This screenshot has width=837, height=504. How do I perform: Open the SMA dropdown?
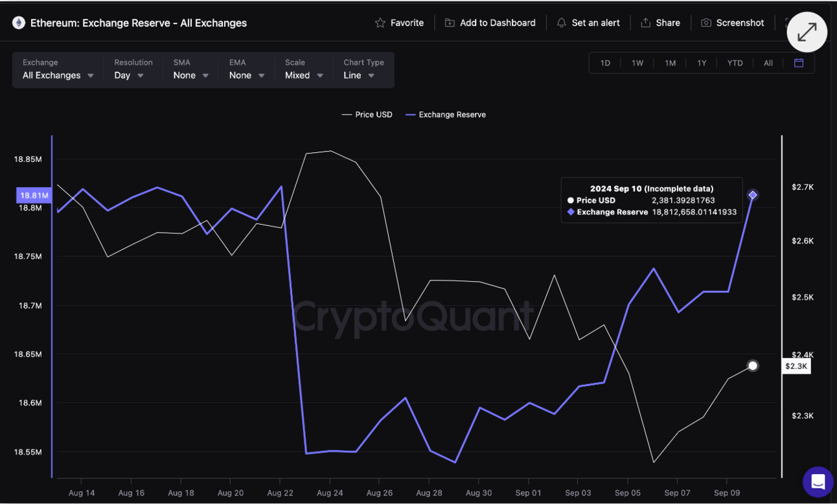[190, 75]
